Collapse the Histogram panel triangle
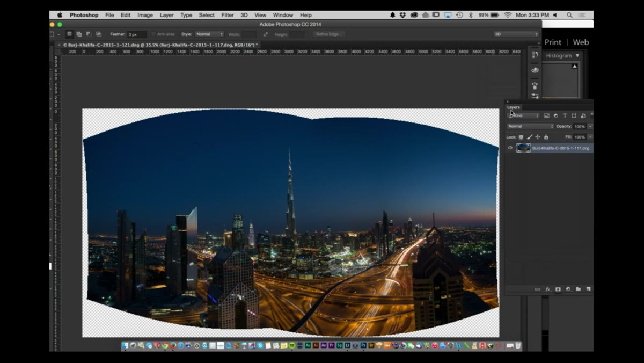This screenshot has height=363, width=644. (577, 56)
